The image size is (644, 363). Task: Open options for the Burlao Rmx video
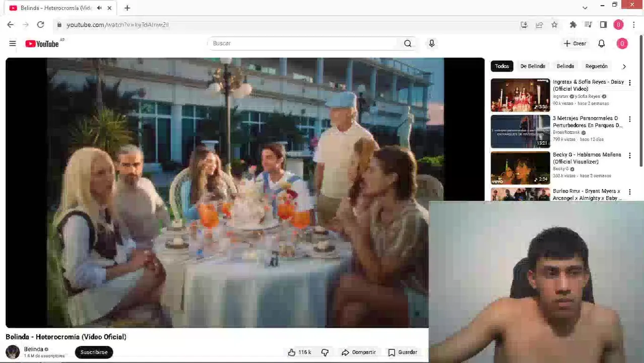point(629,192)
